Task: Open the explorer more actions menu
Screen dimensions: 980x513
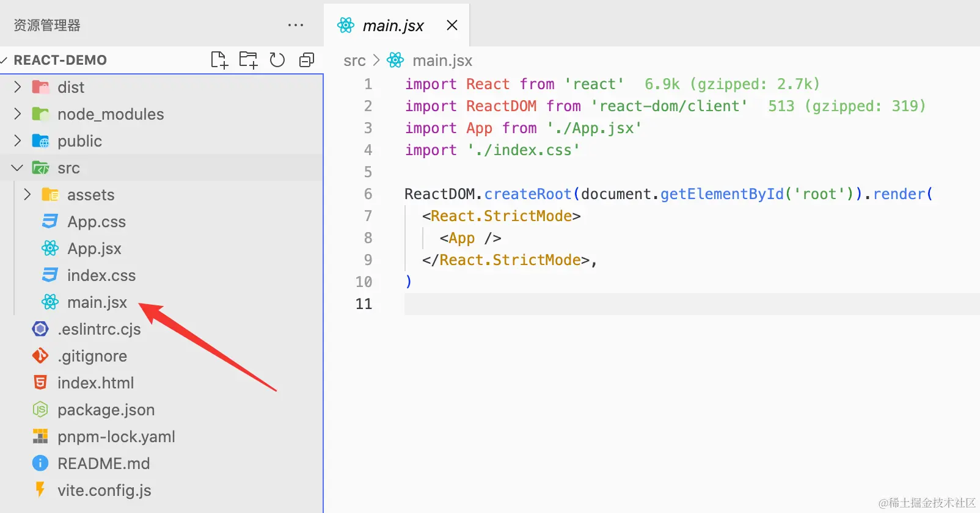Action: pos(296,25)
